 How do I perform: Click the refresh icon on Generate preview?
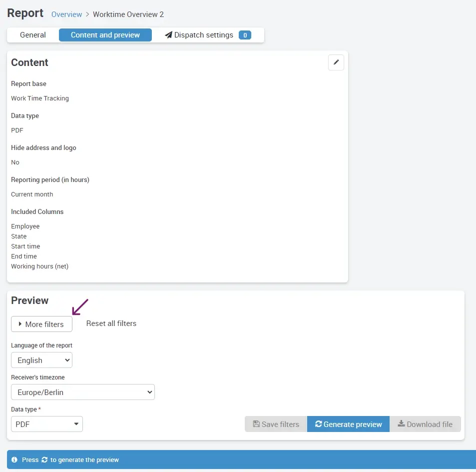click(x=317, y=423)
